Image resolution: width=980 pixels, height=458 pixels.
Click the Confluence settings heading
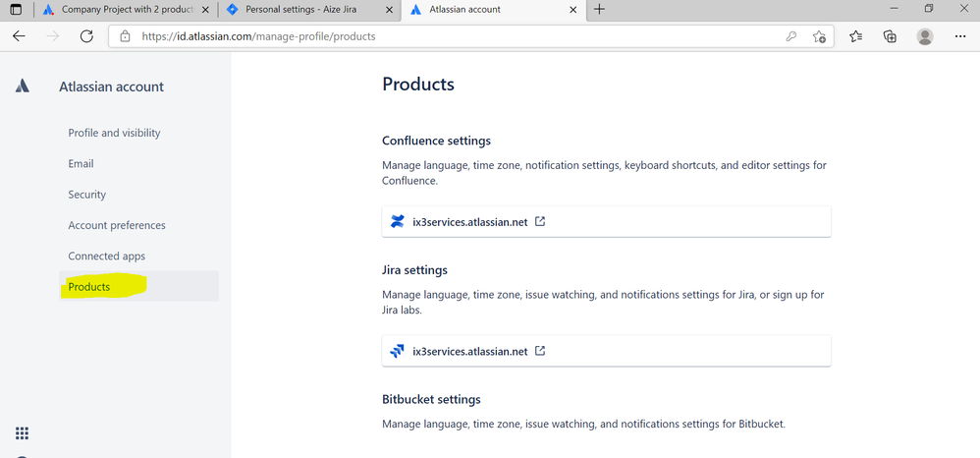point(436,141)
